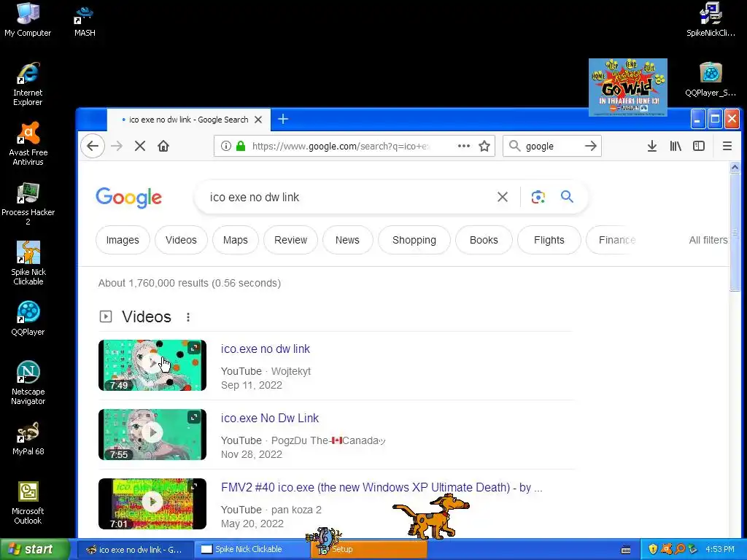Switch to the Review filter
The width and height of the screenshot is (747, 560).
pyautogui.click(x=290, y=240)
